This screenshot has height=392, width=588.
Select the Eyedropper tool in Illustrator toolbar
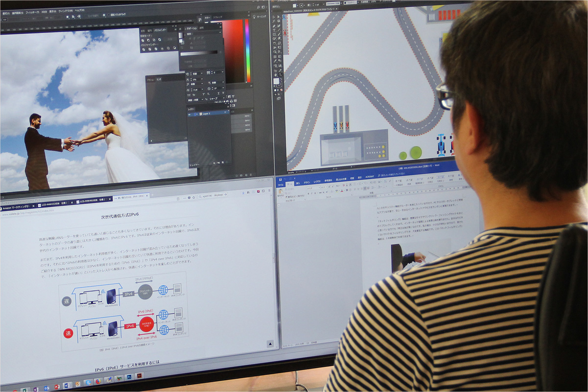(x=275, y=61)
